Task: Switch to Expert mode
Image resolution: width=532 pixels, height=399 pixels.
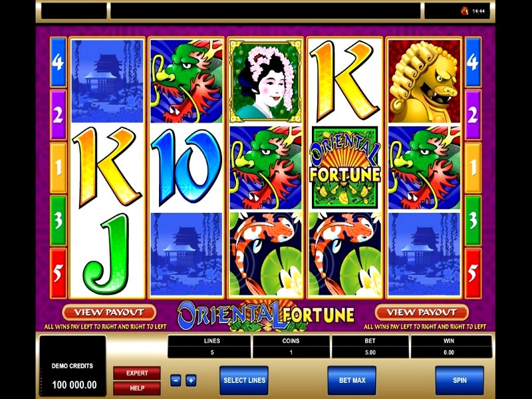Action: click(x=137, y=373)
